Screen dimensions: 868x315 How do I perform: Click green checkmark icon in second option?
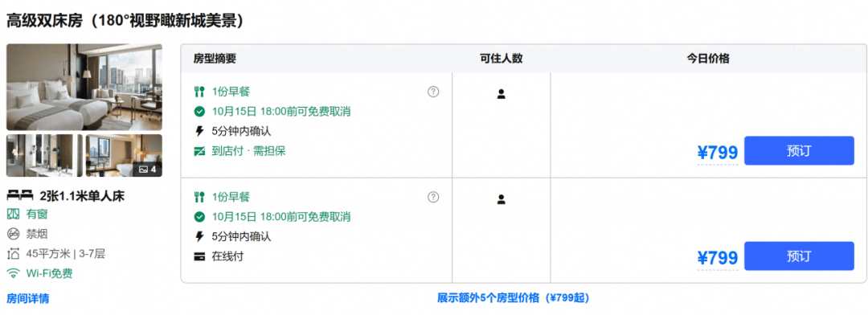point(199,217)
